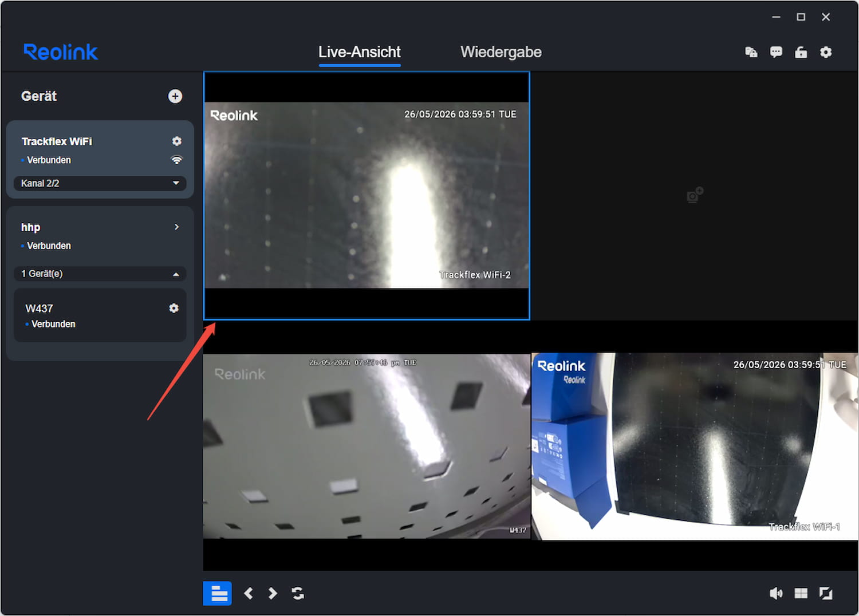Select the Live-Ansicht tab

pyautogui.click(x=360, y=52)
